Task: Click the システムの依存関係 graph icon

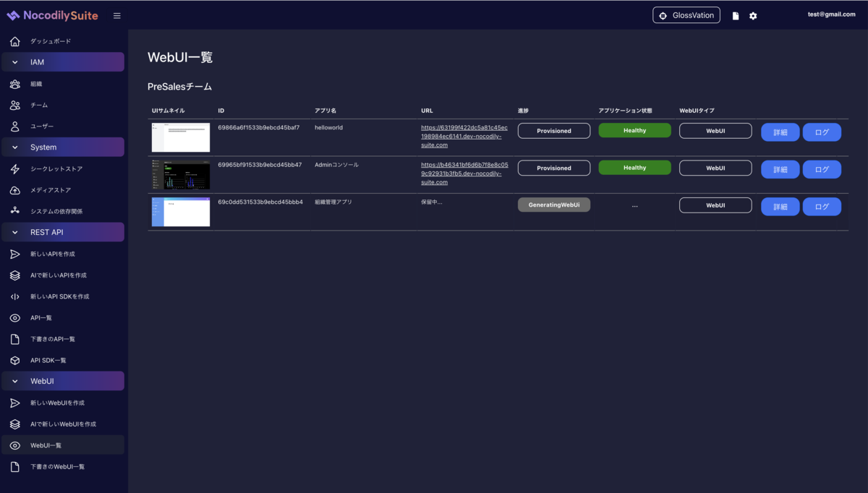Action: [15, 211]
